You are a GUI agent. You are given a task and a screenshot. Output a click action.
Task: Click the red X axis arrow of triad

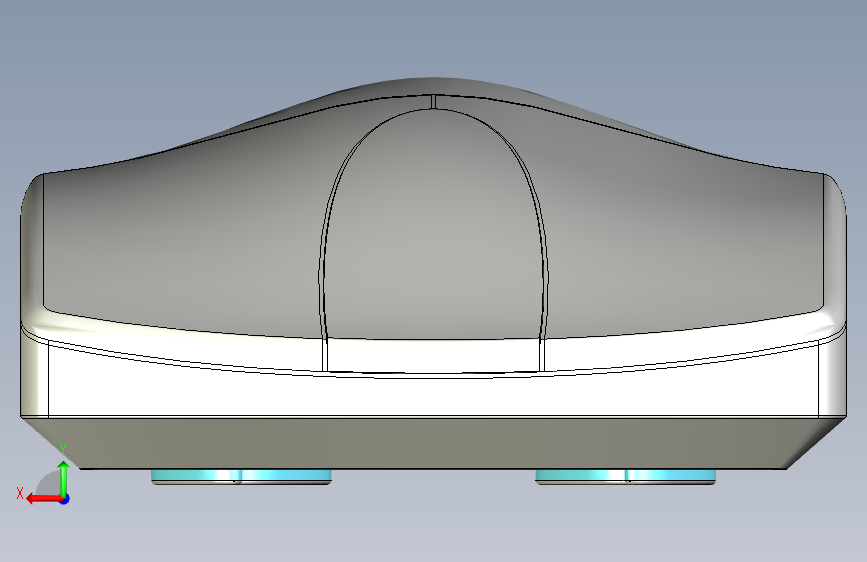click(x=44, y=499)
